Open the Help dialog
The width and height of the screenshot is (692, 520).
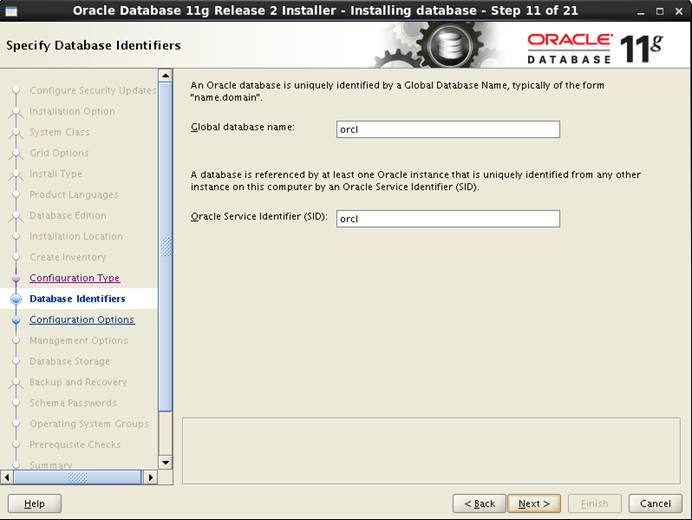[34, 504]
